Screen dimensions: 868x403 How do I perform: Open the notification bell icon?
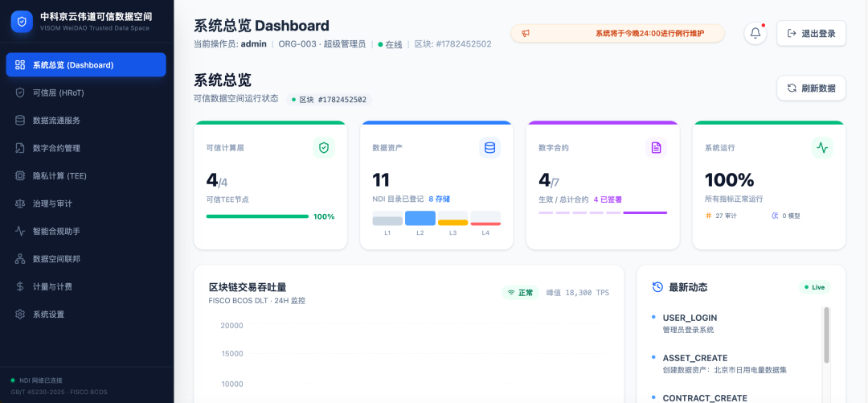tap(755, 33)
